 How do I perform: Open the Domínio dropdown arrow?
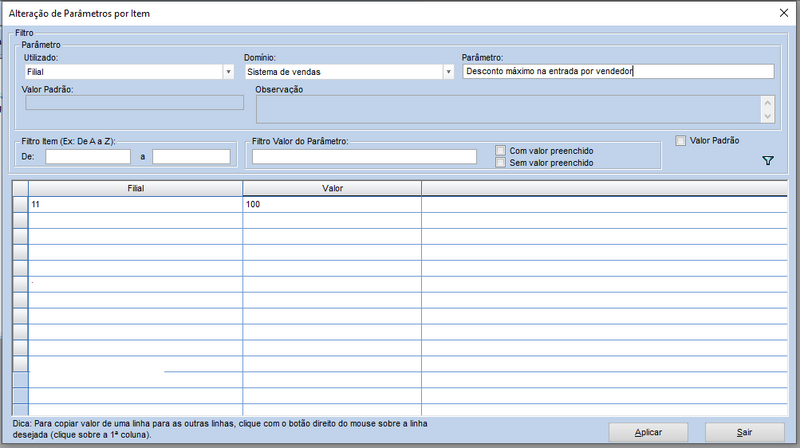pyautogui.click(x=448, y=72)
